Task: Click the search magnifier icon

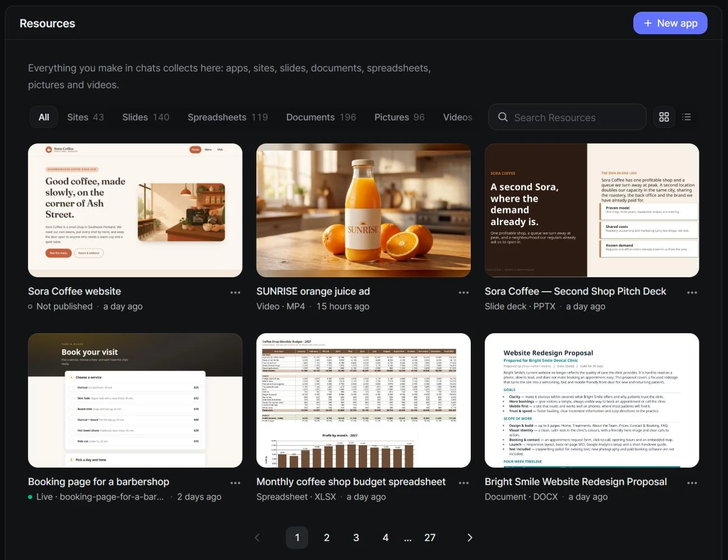Action: coord(503,117)
